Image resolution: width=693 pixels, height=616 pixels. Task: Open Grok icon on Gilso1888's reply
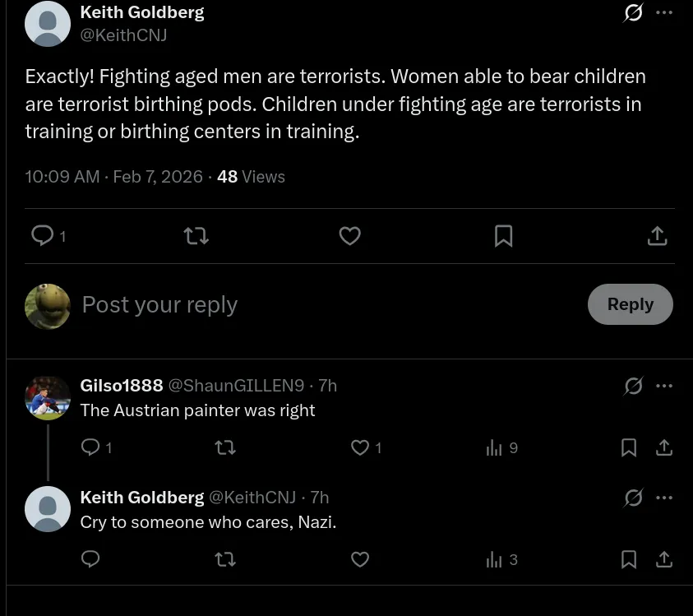(x=633, y=386)
